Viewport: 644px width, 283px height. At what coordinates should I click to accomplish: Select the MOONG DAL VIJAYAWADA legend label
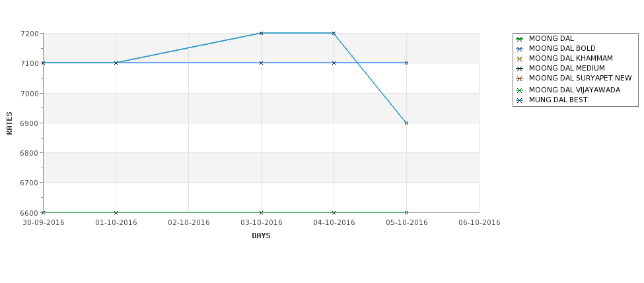click(x=575, y=90)
